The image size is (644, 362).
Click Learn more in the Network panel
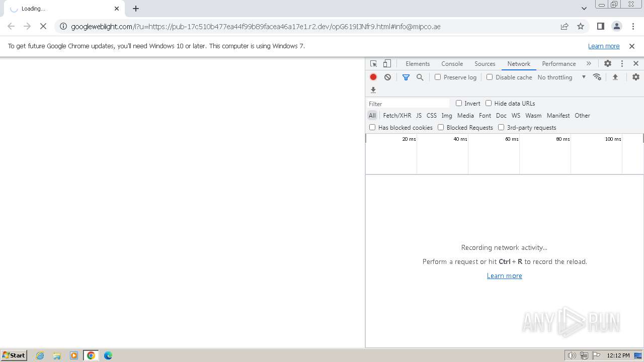[505, 276]
